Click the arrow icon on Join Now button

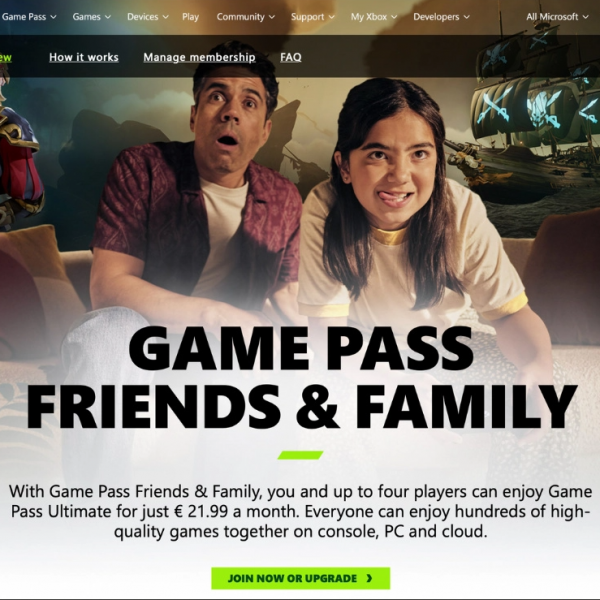(x=369, y=578)
